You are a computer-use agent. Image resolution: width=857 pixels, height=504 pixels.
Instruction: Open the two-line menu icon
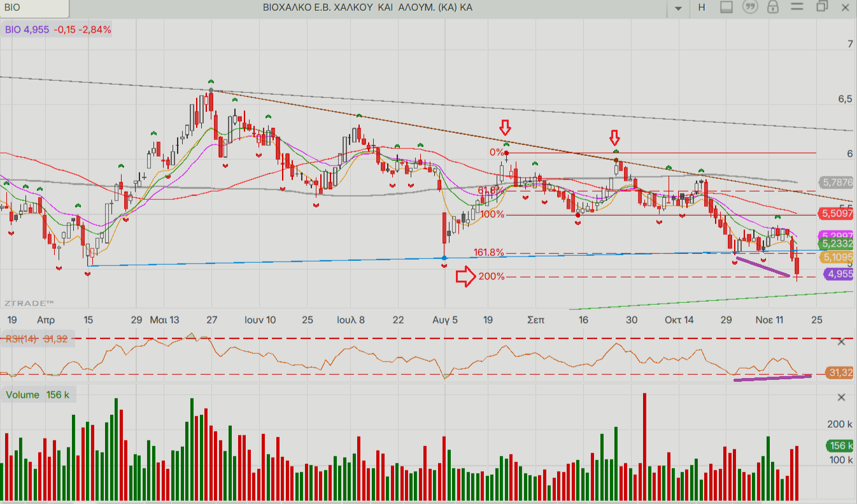tap(797, 8)
